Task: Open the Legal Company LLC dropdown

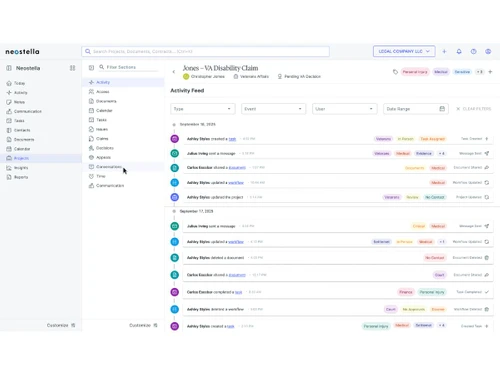Action: [404, 51]
